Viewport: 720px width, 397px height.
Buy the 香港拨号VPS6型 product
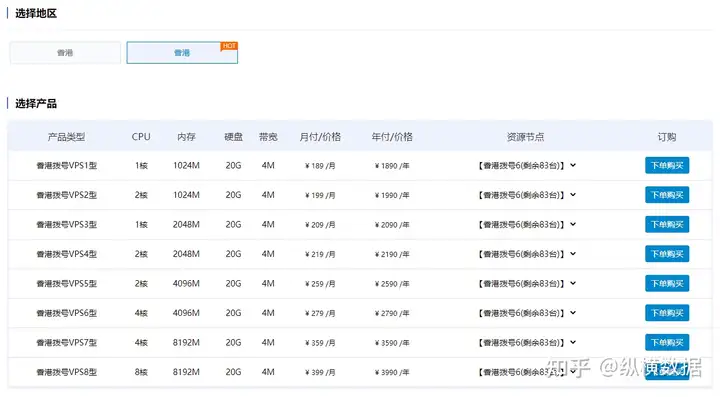[x=667, y=313]
